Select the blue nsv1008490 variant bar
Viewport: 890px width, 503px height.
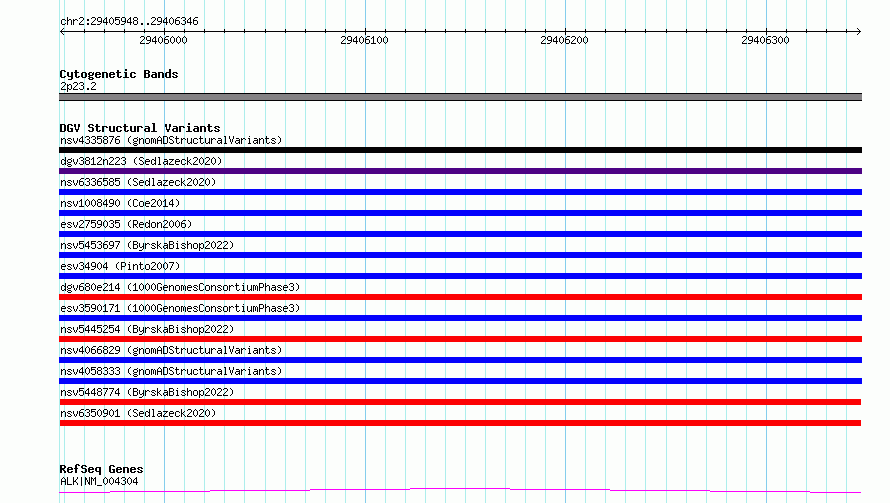point(460,213)
